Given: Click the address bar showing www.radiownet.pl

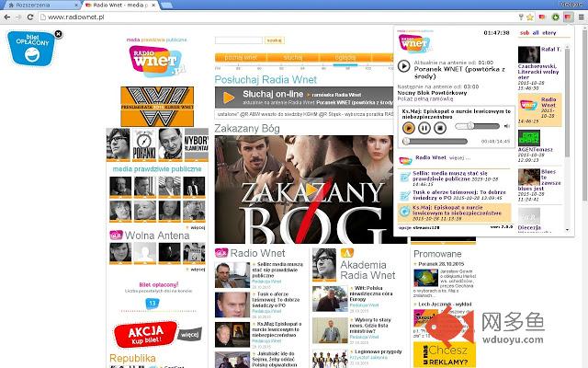Looking at the screenshot, I should [277, 17].
